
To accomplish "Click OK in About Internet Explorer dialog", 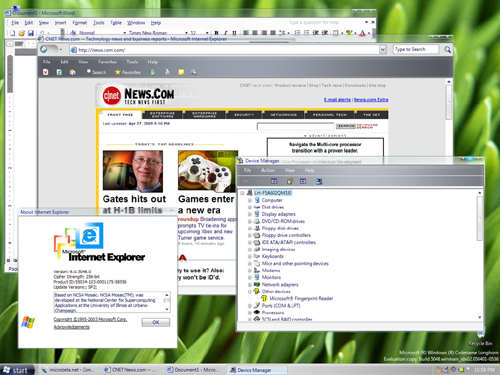I will point(156,322).
